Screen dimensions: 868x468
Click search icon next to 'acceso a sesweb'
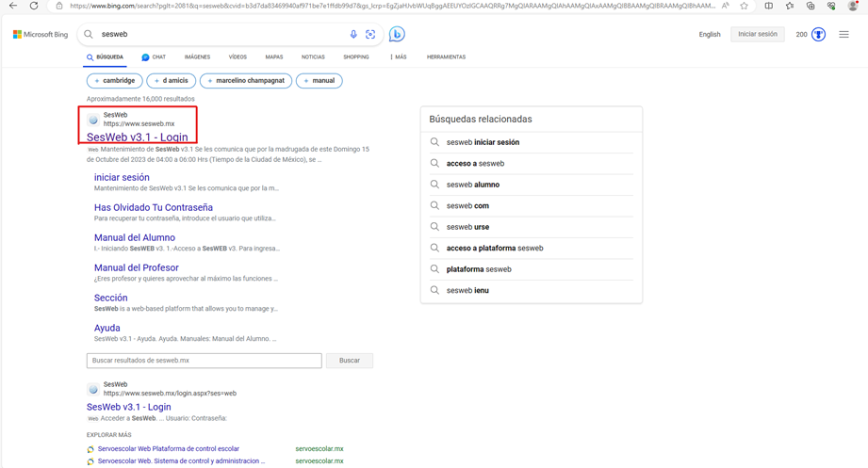pyautogui.click(x=435, y=163)
